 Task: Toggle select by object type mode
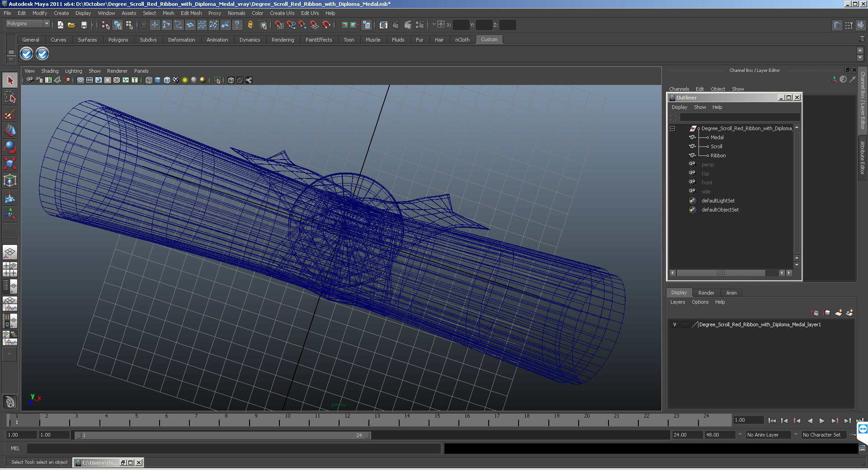pyautogui.click(x=118, y=25)
